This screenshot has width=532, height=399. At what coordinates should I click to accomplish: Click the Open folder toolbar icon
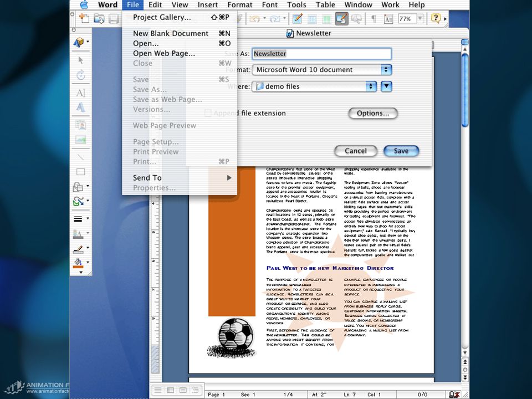pos(99,18)
